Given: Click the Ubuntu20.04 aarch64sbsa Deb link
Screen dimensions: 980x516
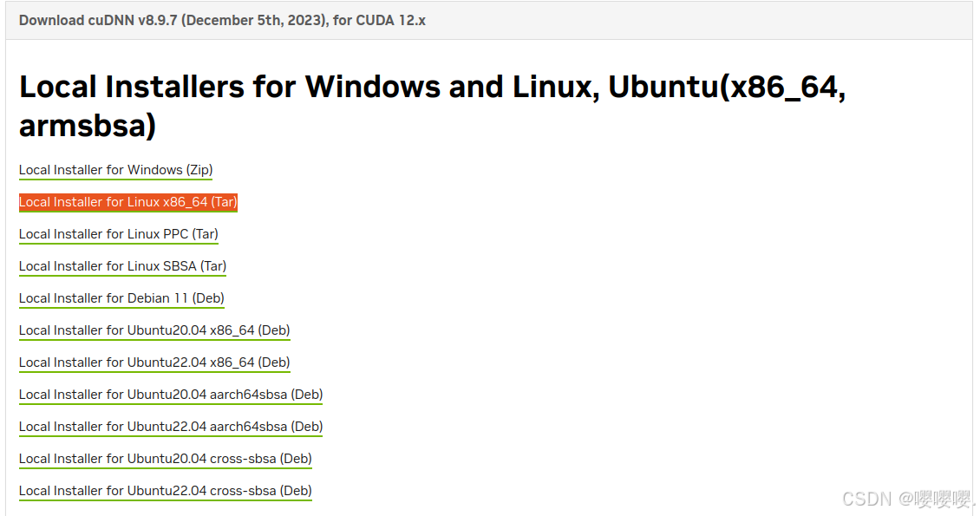Looking at the screenshot, I should pyautogui.click(x=171, y=395).
